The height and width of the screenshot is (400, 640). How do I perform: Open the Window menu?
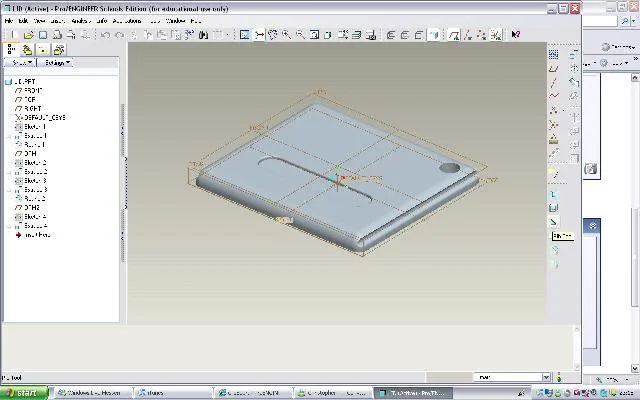[x=176, y=21]
